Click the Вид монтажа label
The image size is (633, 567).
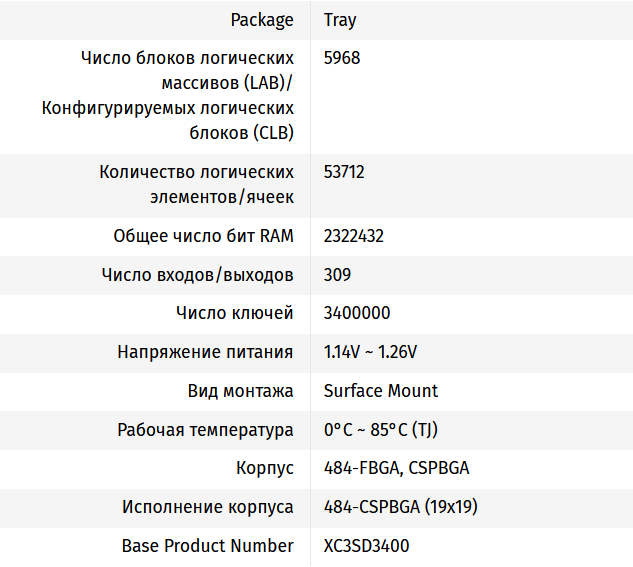tap(241, 391)
